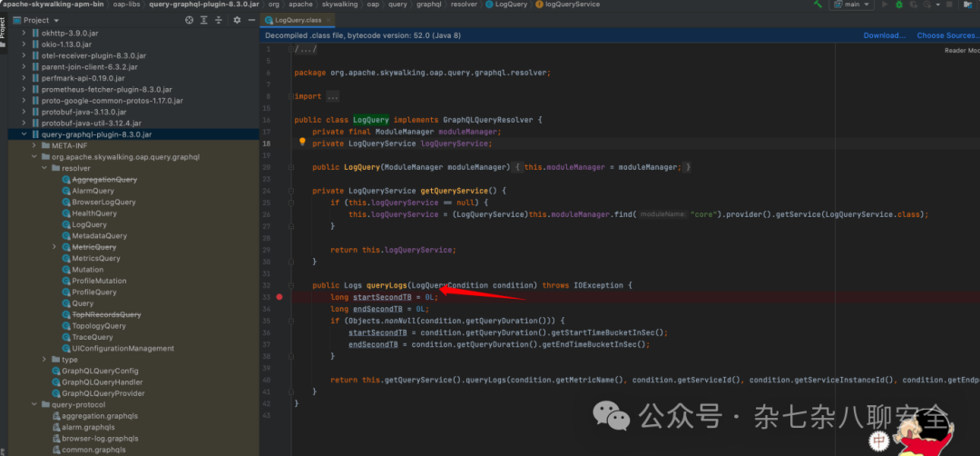Click otel-receiver-plugin-8.3.0.jar entry
Viewport: 980px width, 456px height.
coord(93,55)
